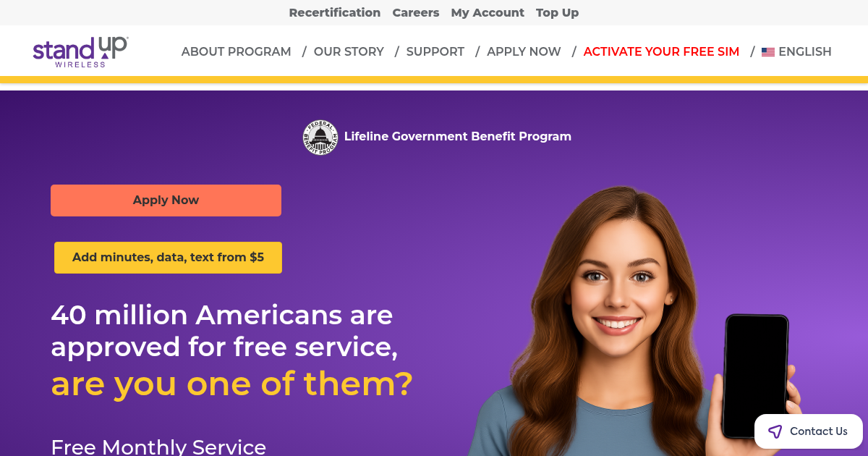Image resolution: width=868 pixels, height=456 pixels.
Task: Click the US flag language icon
Action: click(768, 52)
